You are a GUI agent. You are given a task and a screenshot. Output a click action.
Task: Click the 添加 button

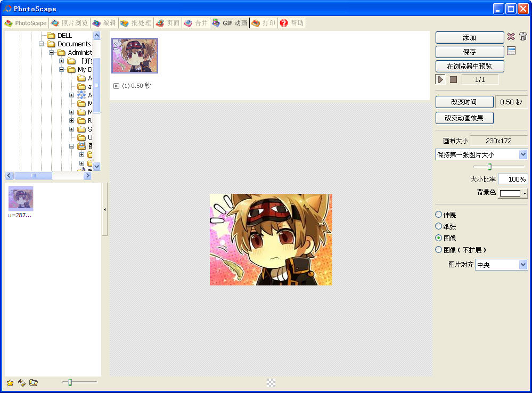click(x=470, y=37)
